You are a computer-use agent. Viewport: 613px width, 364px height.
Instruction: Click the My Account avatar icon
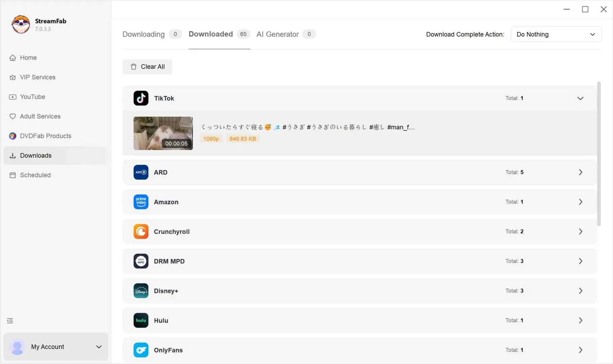coord(17,347)
